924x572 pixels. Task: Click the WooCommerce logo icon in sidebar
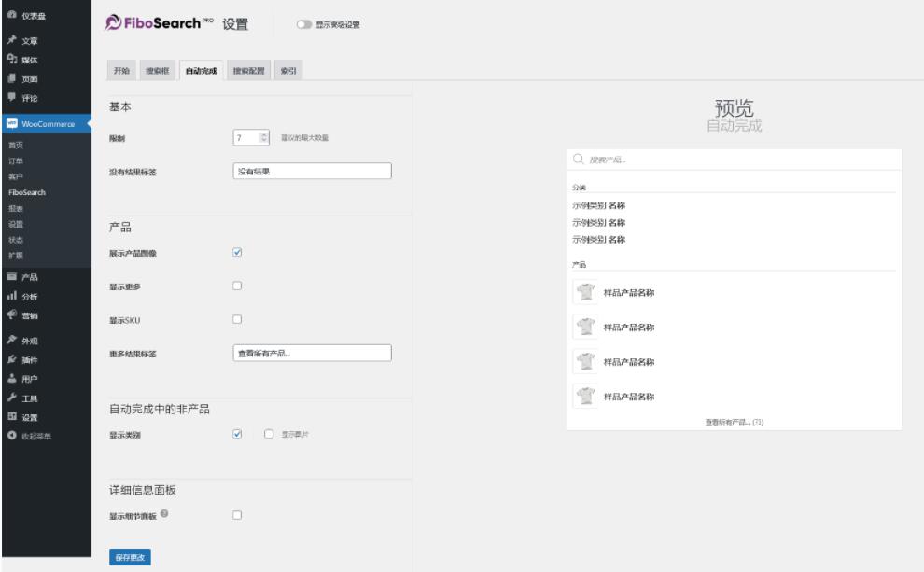point(11,124)
